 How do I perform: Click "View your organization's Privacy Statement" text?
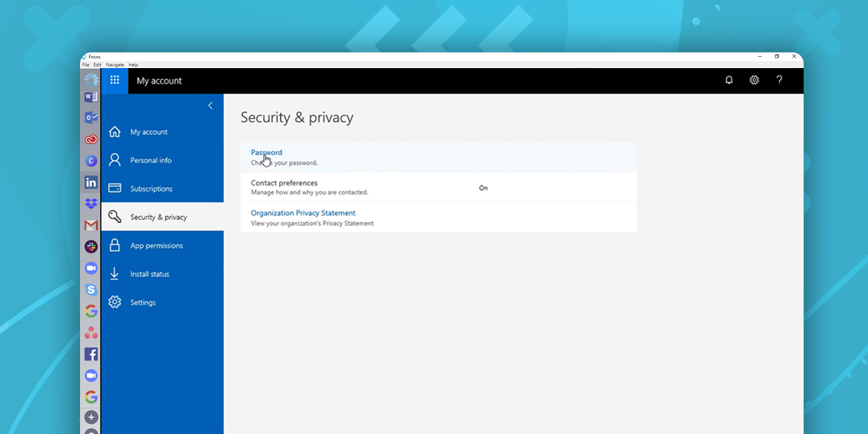pyautogui.click(x=312, y=224)
